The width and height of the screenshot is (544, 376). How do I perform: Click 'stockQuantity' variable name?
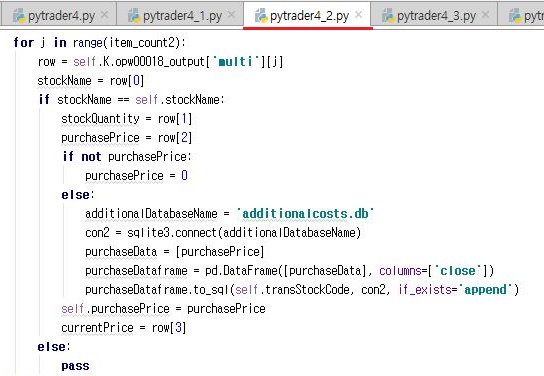click(x=100, y=119)
